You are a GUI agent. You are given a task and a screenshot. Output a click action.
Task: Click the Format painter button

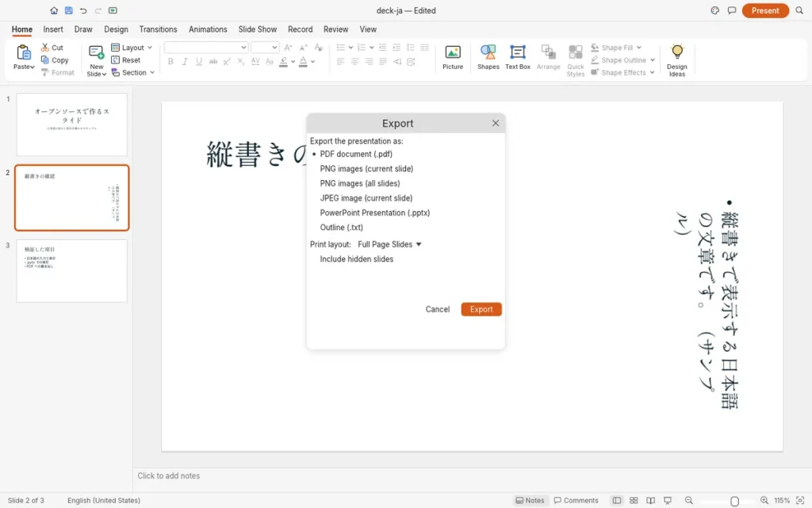point(57,72)
